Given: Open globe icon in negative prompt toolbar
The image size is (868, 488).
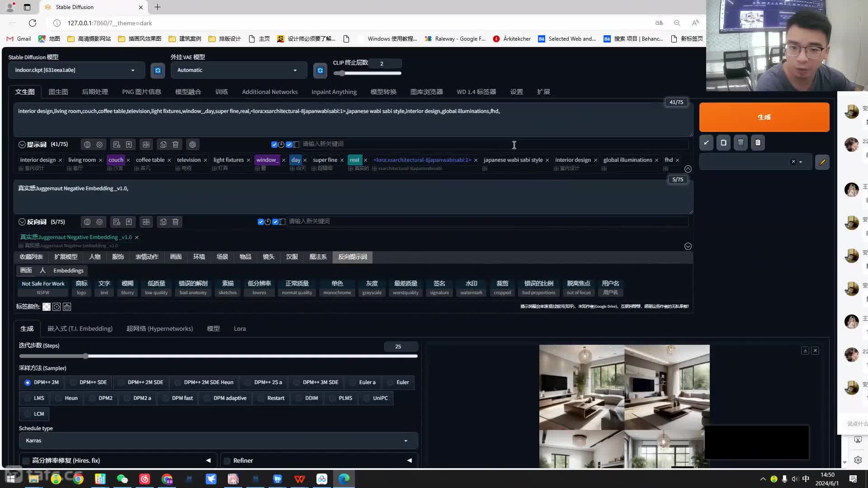Looking at the screenshot, I should [x=87, y=222].
